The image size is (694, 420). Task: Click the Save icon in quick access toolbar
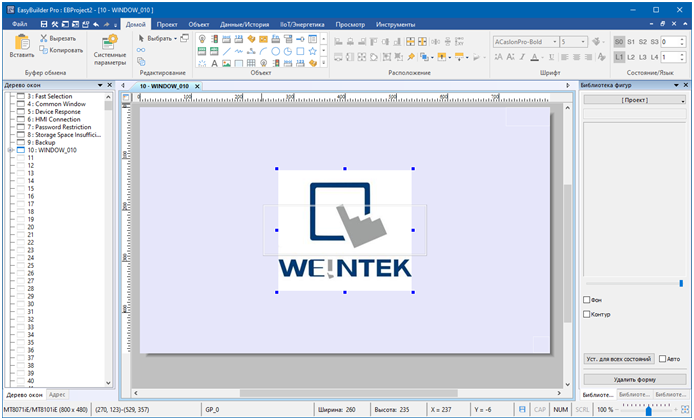tap(44, 24)
